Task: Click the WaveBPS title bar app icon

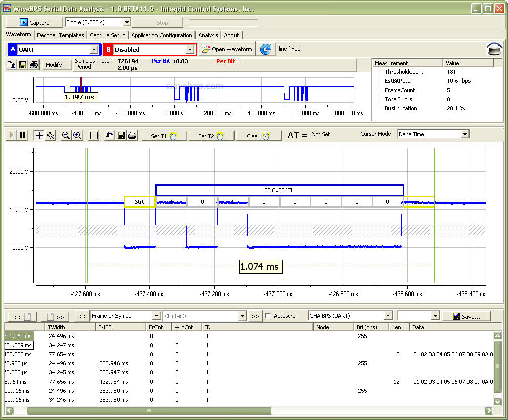Action: point(7,9)
